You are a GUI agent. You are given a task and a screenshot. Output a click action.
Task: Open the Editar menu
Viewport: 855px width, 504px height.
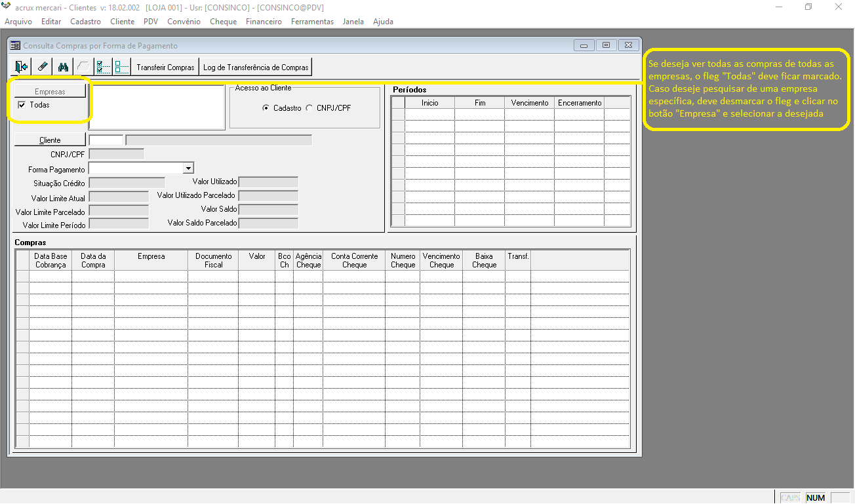[x=50, y=22]
